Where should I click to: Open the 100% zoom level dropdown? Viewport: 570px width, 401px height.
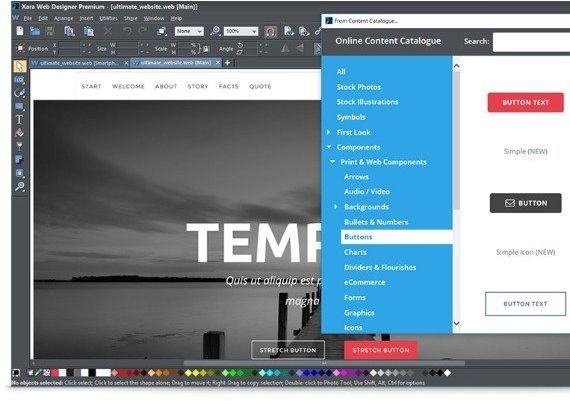(x=241, y=31)
